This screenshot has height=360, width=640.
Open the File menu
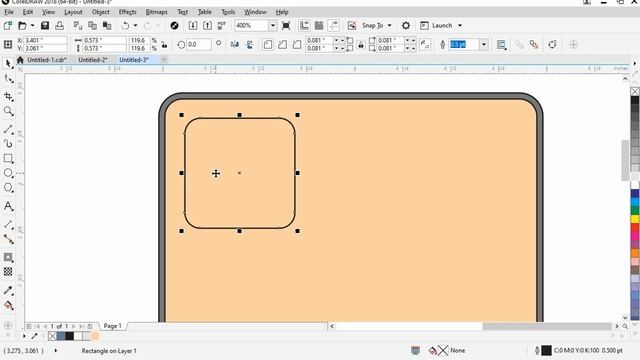(9, 12)
